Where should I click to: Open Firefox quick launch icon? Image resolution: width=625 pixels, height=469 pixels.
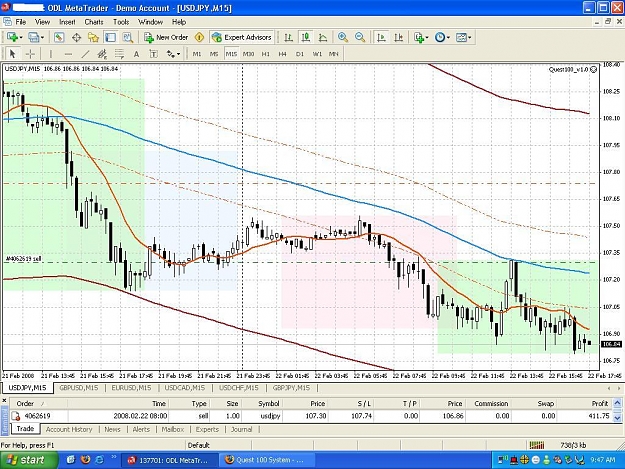pyautogui.click(x=85, y=460)
